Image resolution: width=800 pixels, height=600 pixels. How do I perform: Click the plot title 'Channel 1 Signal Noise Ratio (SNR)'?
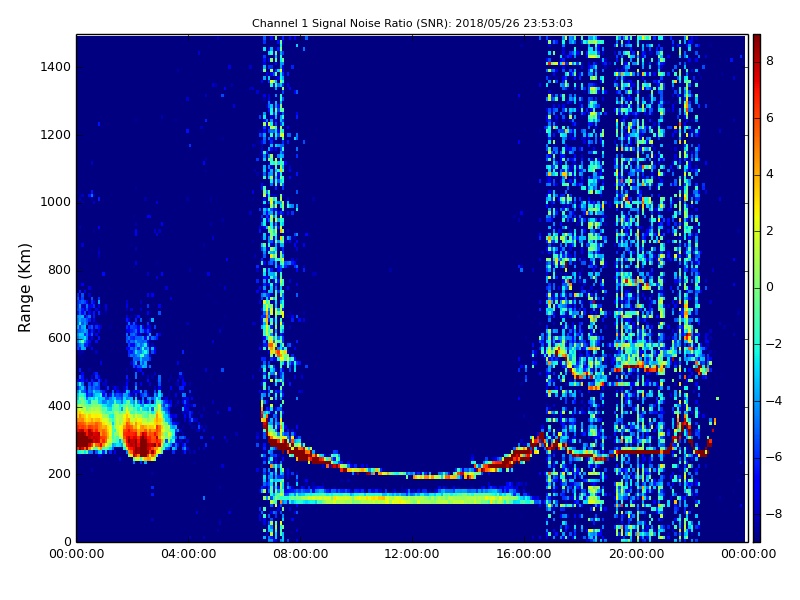click(x=351, y=23)
